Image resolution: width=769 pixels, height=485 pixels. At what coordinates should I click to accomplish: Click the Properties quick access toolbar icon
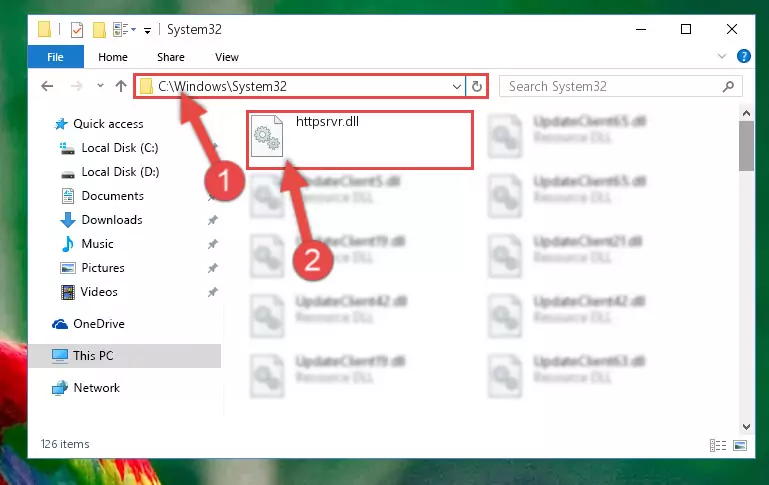77,30
